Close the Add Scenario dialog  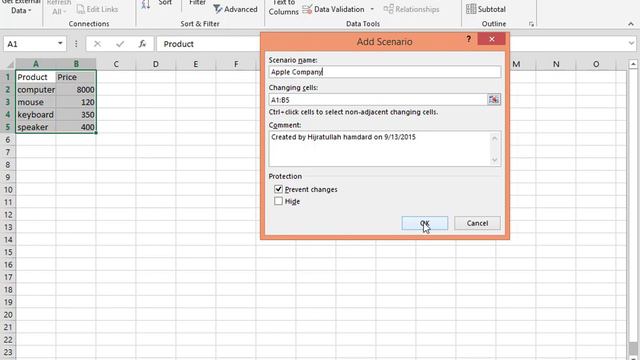[x=491, y=39]
